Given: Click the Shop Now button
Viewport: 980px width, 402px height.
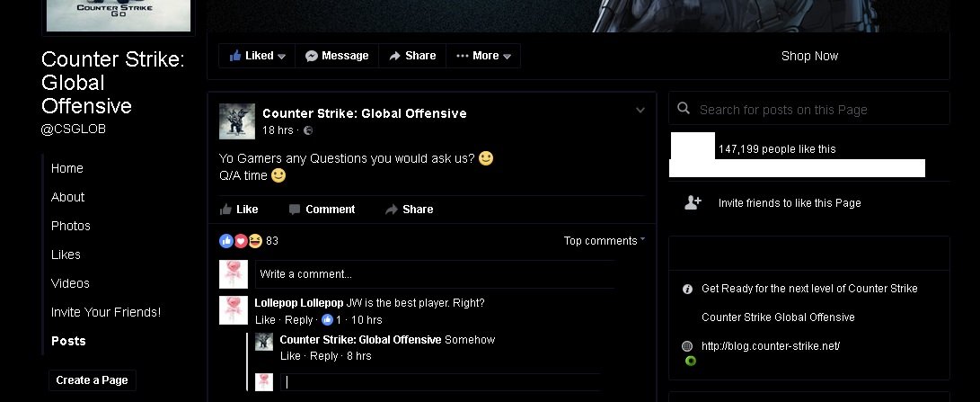Looking at the screenshot, I should point(809,56).
